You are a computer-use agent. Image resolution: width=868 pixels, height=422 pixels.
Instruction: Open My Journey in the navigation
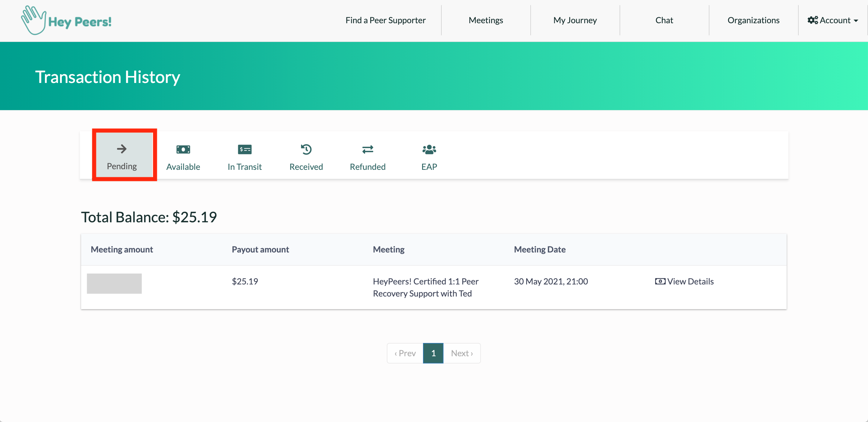point(575,20)
